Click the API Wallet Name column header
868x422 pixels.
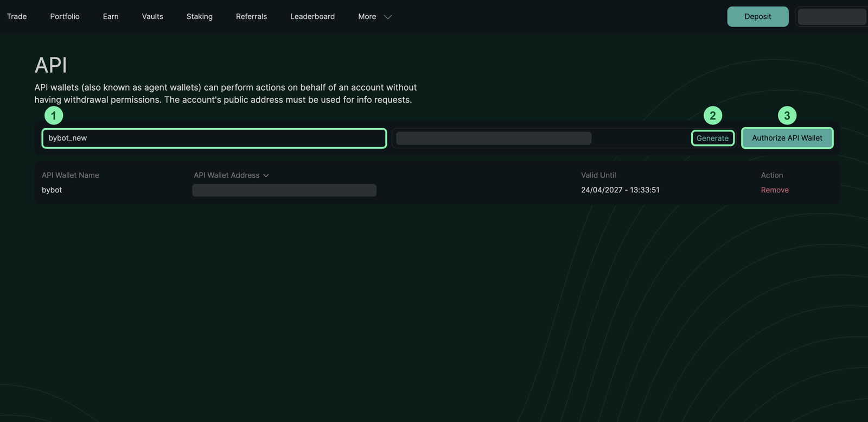(x=71, y=175)
